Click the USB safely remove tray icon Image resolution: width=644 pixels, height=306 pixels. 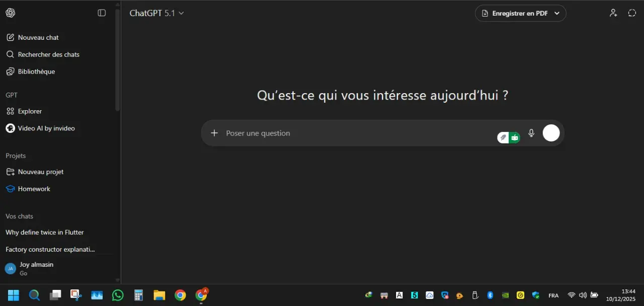pos(474,295)
